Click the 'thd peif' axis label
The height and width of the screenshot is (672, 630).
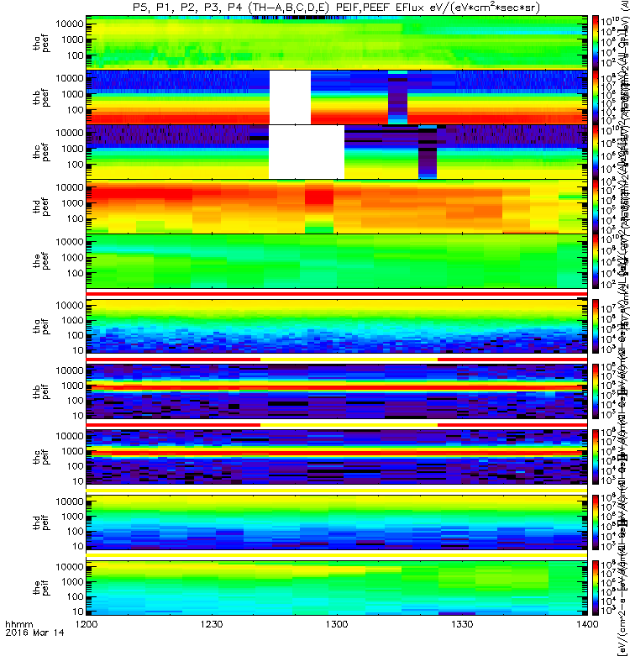click(41, 522)
